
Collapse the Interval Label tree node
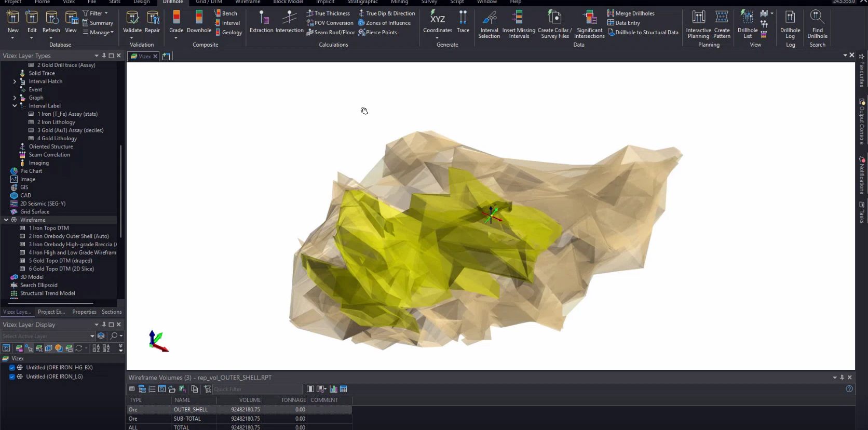(15, 106)
